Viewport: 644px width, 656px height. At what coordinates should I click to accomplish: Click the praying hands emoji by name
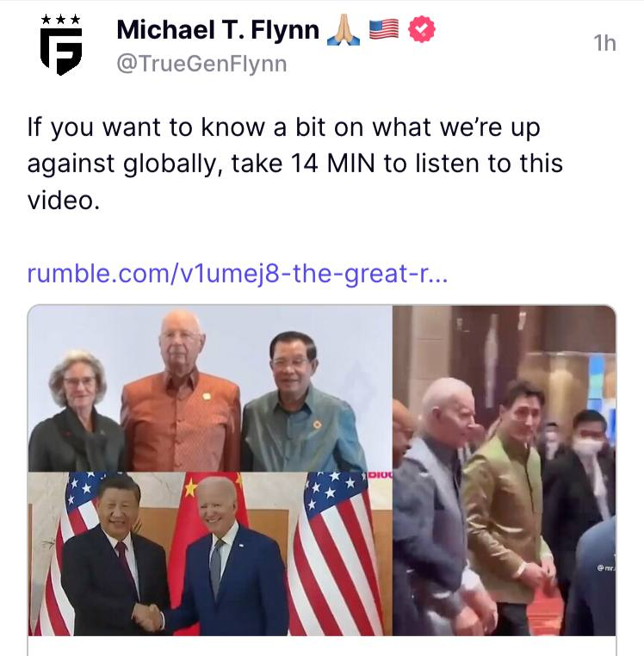pyautogui.click(x=344, y=30)
